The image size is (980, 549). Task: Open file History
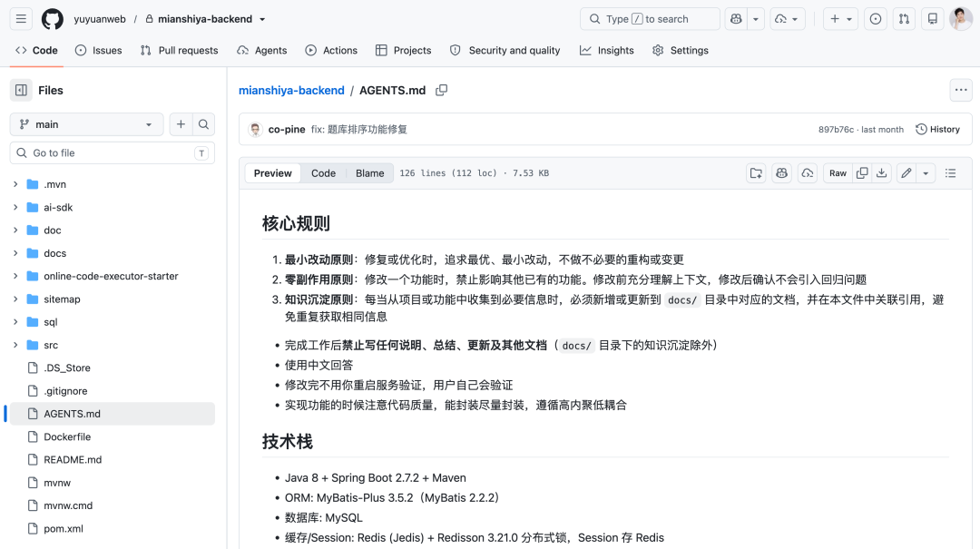[x=937, y=130]
